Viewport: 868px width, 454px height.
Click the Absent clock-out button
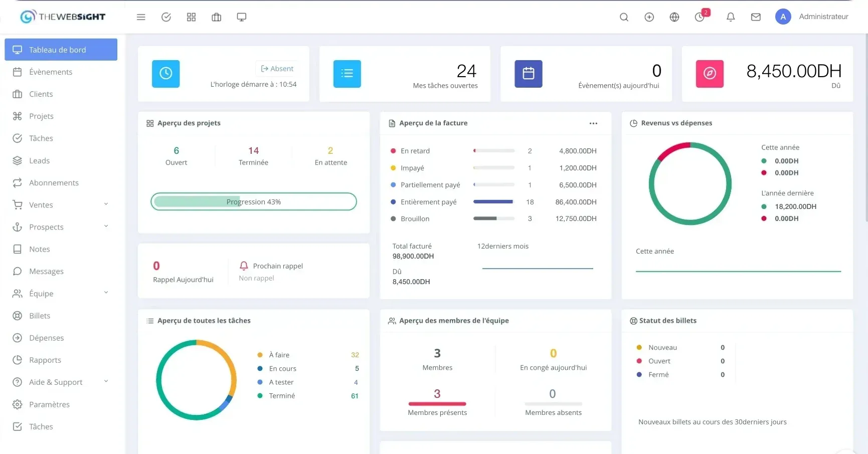click(x=277, y=69)
